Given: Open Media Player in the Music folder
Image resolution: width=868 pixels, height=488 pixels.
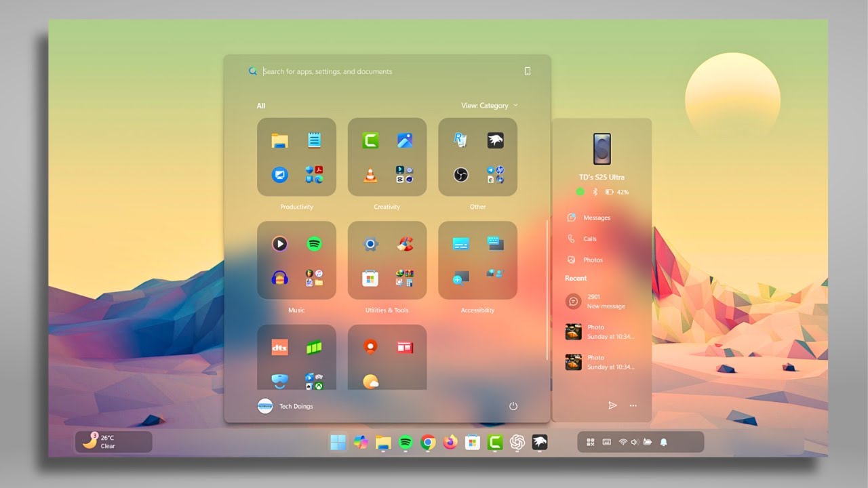Looking at the screenshot, I should [x=279, y=244].
